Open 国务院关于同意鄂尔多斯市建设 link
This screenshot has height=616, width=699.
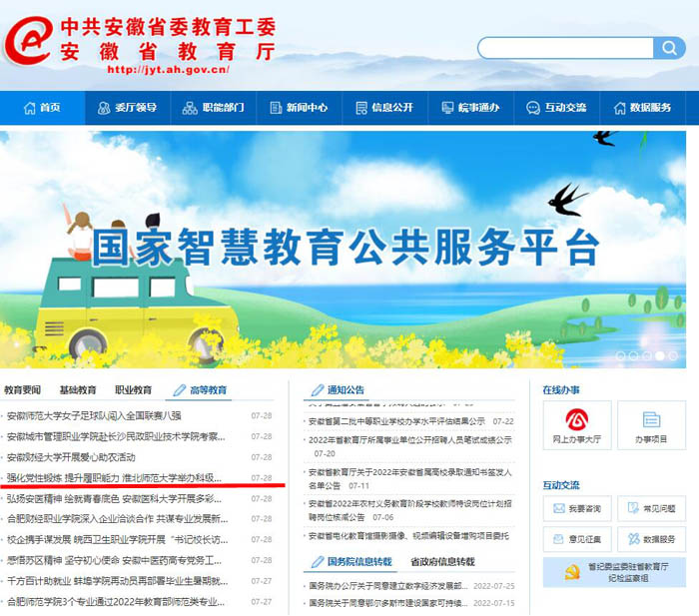(x=387, y=603)
